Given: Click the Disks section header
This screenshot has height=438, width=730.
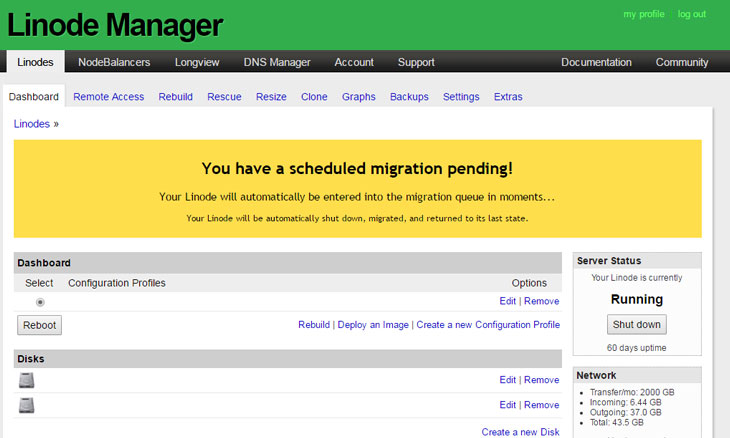Looking at the screenshot, I should [288, 359].
